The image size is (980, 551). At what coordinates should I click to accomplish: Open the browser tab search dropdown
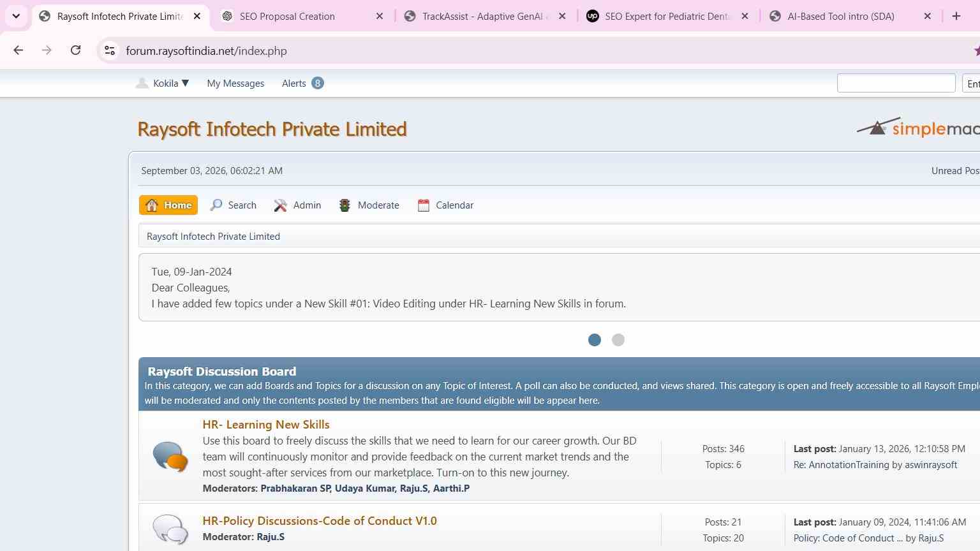(x=16, y=16)
